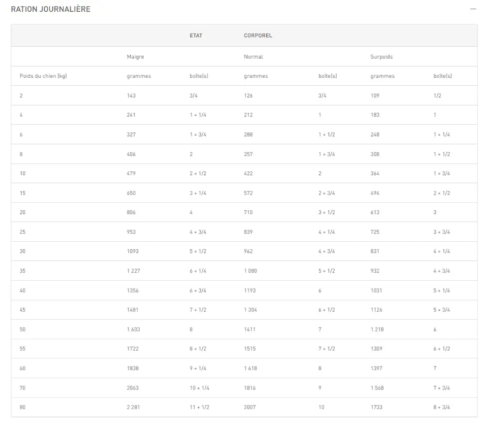
Task: Collapse the Ration Journalière section with minus icon
Action: (x=473, y=9)
